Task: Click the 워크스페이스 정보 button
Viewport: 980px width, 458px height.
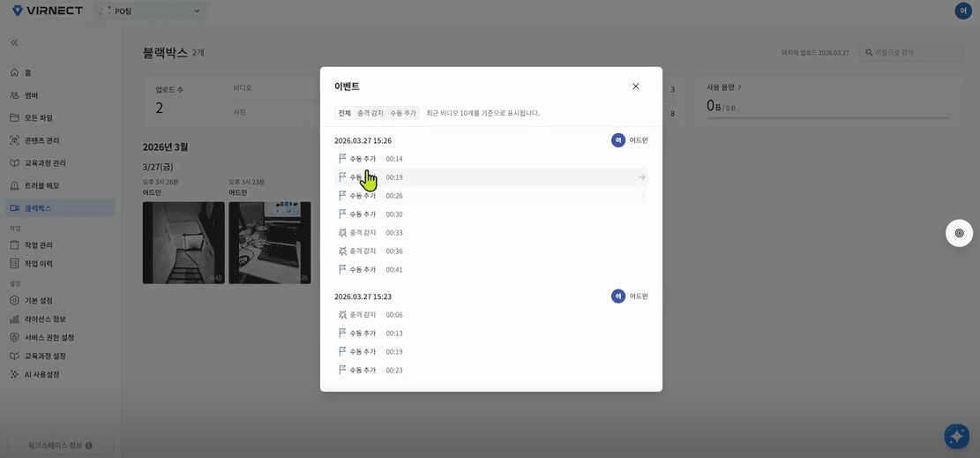Action: click(x=60, y=446)
